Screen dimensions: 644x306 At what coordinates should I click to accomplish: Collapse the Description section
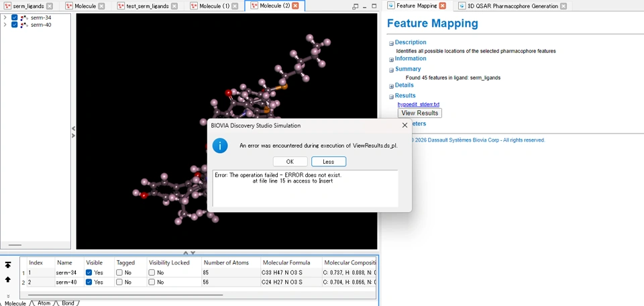coord(391,43)
